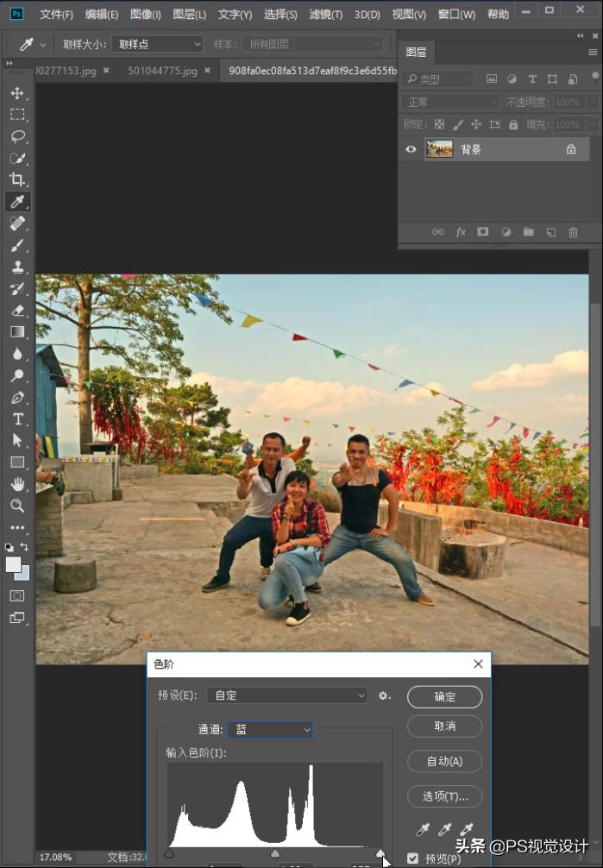Image resolution: width=603 pixels, height=868 pixels.
Task: Click the 自动 button in Levels dialog
Action: [444, 761]
